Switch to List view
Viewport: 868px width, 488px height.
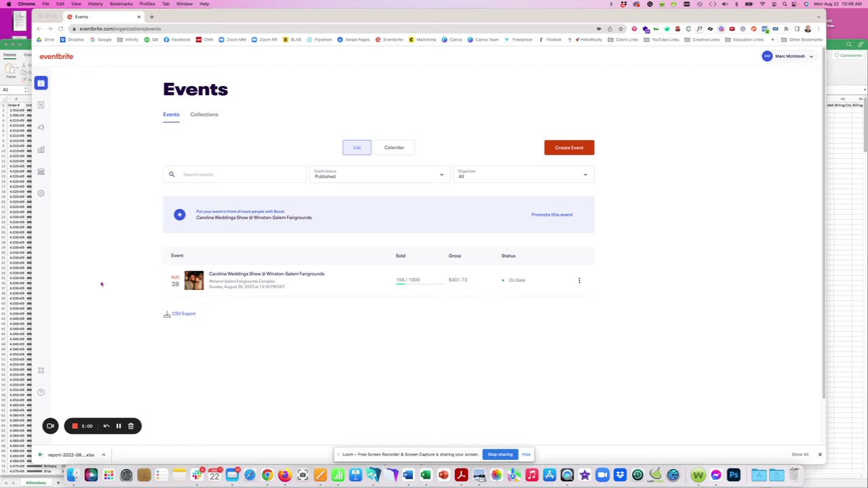[357, 148]
